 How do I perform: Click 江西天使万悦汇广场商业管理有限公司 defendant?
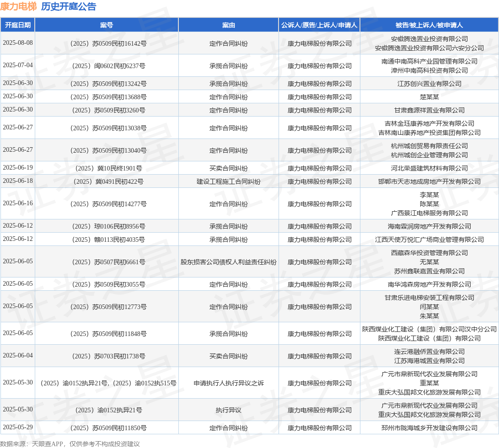[429, 240]
